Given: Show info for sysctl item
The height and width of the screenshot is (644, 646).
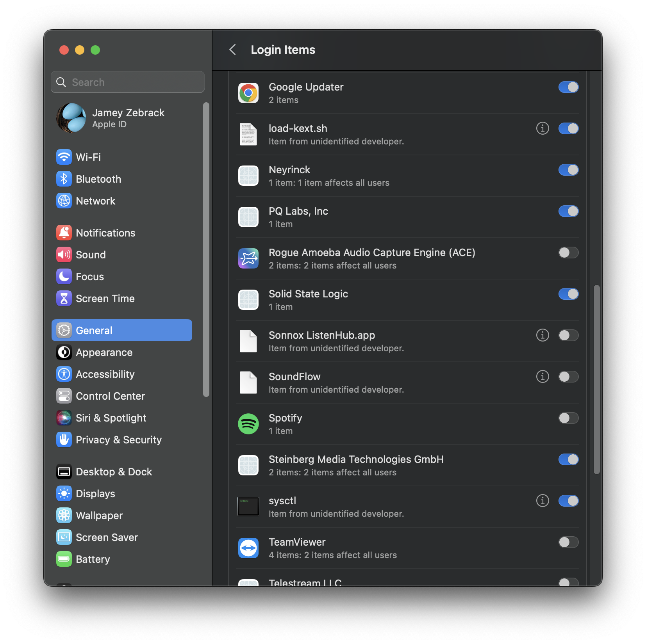Looking at the screenshot, I should click(542, 500).
